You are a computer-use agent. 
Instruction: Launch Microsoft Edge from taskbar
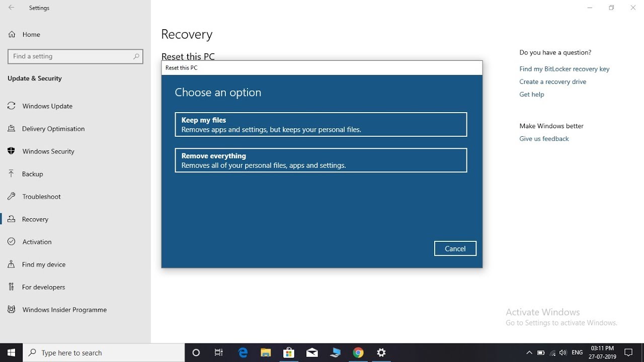(243, 352)
